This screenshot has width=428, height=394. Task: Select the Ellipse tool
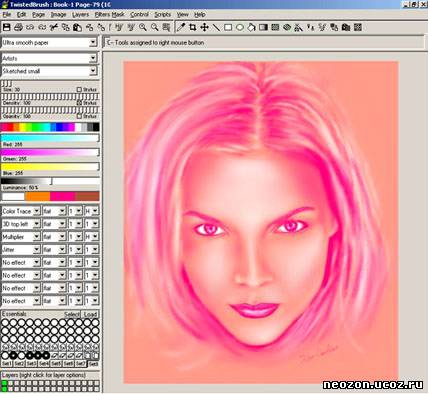240,27
